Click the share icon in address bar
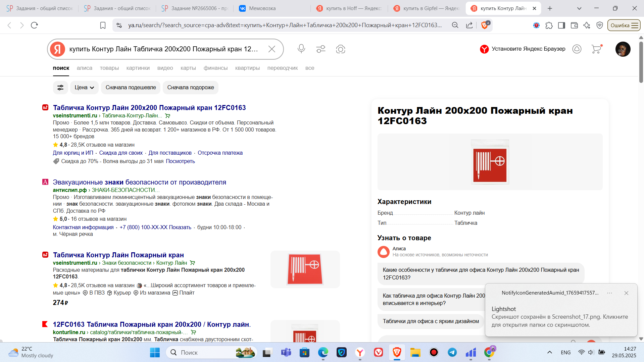Screen dimensions: 644x362 [469, 25]
